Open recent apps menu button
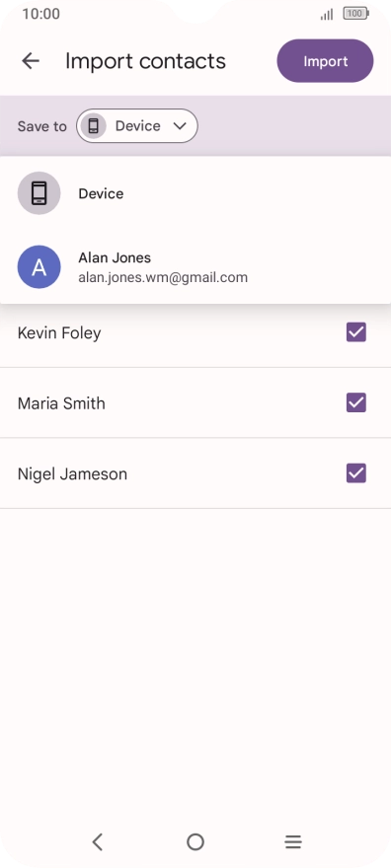The image size is (391, 868). 293,842
